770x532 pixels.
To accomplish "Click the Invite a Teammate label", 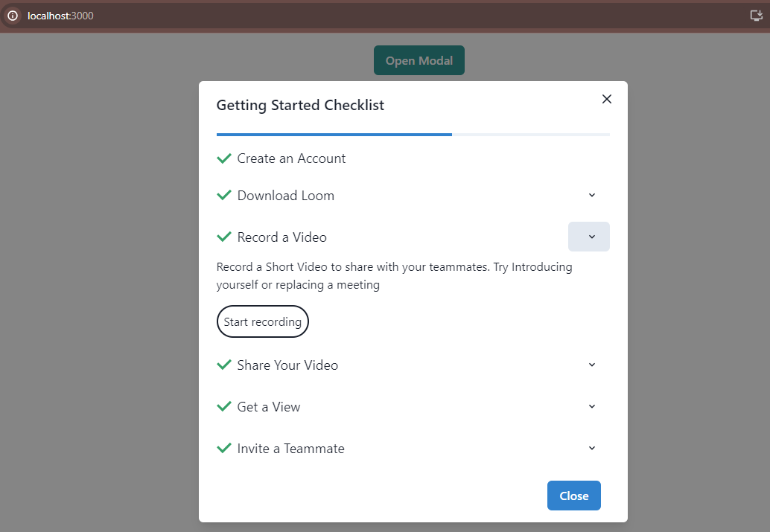I will pyautogui.click(x=290, y=449).
